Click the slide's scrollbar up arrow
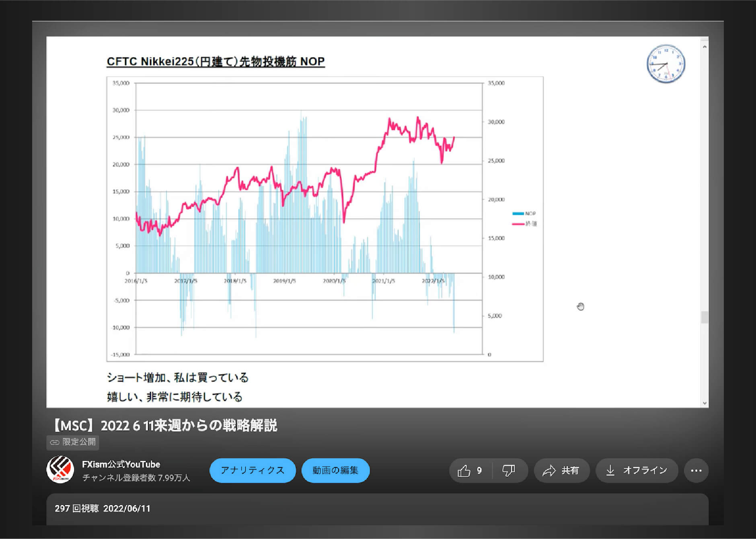This screenshot has height=539, width=756. tap(705, 47)
